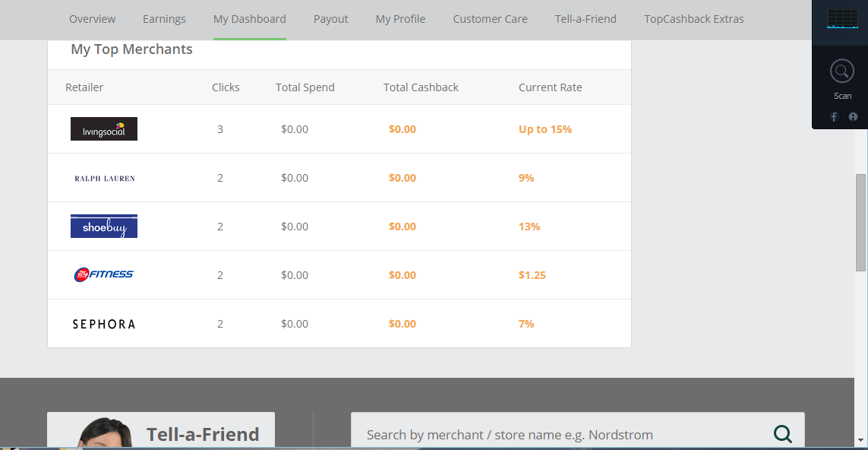Open the 24 Hour Fitness logo
Image resolution: width=868 pixels, height=450 pixels.
(104, 275)
